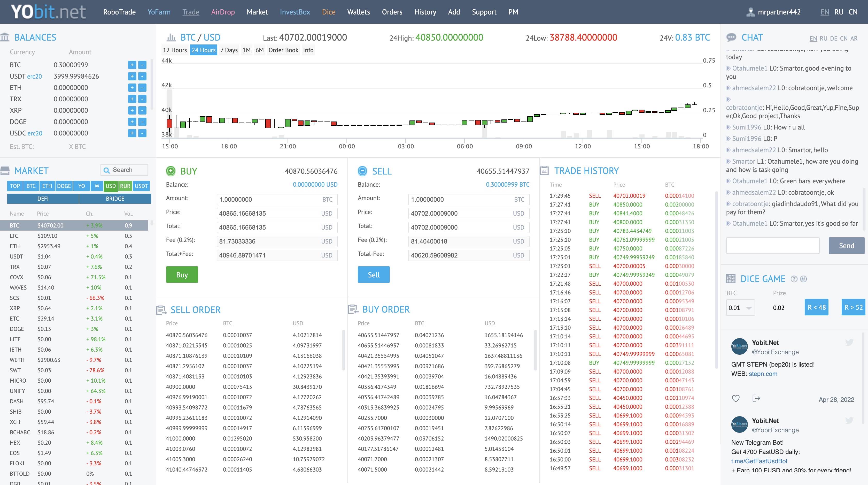
Task: Select the ETH market tab
Action: click(x=47, y=186)
